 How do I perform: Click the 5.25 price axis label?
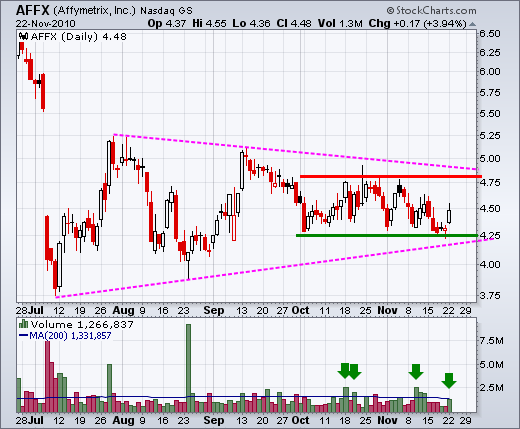490,135
